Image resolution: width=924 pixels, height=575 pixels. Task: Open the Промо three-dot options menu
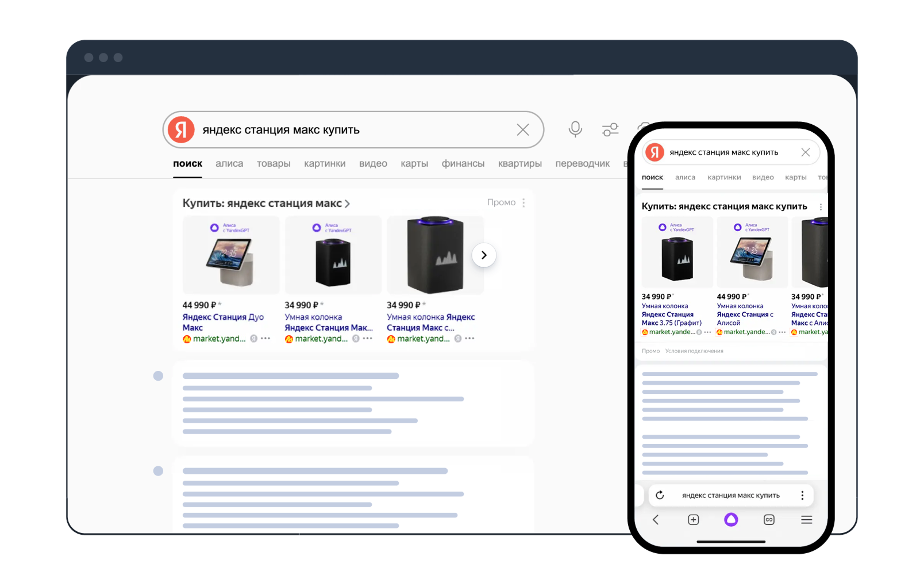click(x=523, y=202)
